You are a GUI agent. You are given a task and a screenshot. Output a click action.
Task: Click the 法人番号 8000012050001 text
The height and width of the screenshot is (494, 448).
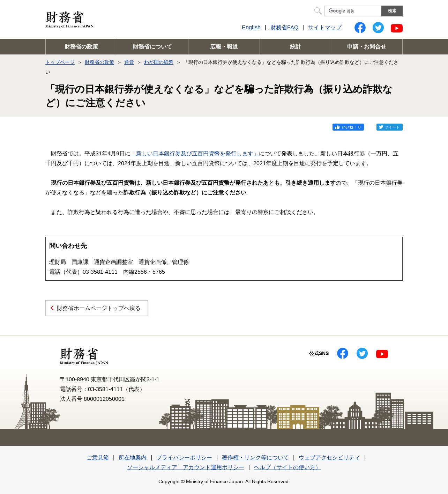92,399
